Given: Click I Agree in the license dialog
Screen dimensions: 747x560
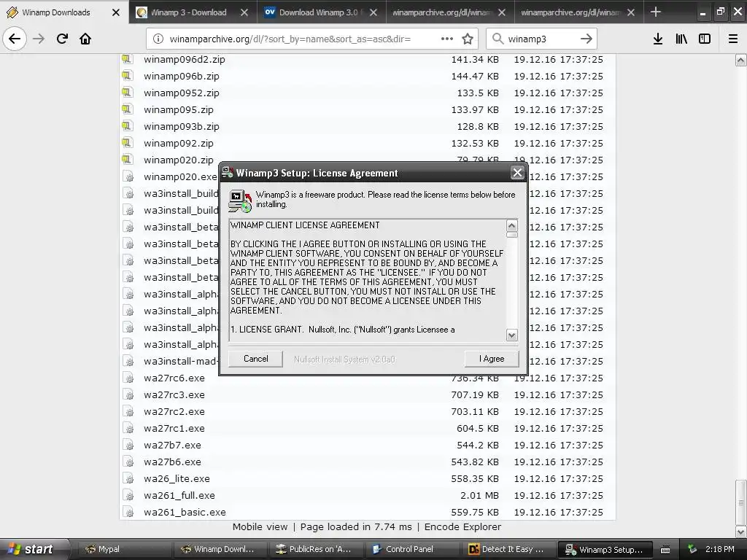Looking at the screenshot, I should (492, 359).
